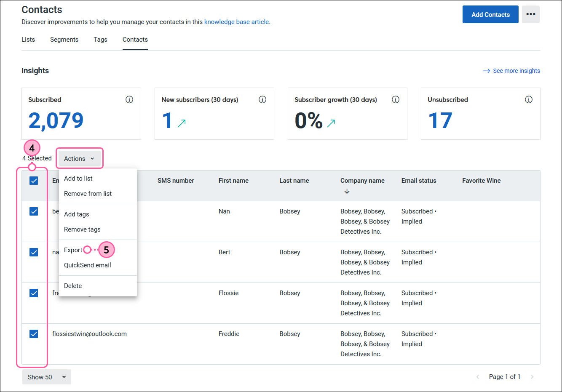Image resolution: width=562 pixels, height=392 pixels.
Task: Click info icon on New subscribers card
Action: tap(262, 99)
